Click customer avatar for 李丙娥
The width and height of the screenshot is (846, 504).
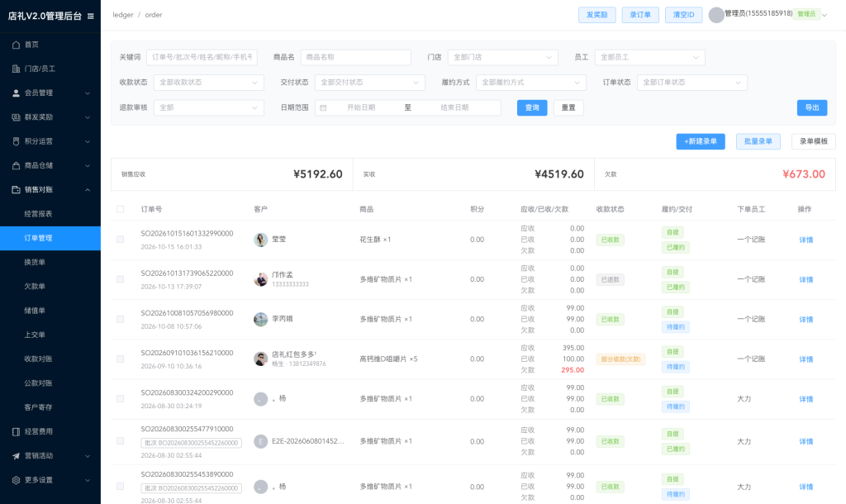(x=260, y=320)
